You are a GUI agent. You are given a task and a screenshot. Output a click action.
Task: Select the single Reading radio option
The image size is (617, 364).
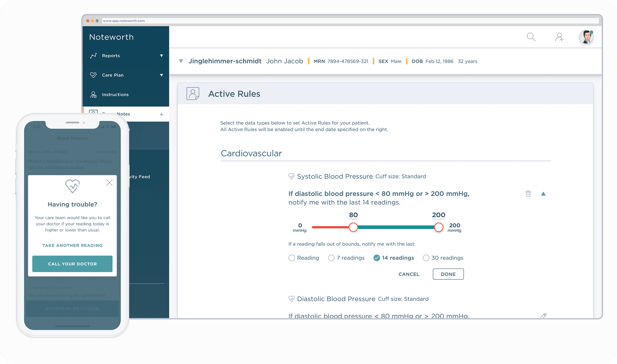pos(292,258)
